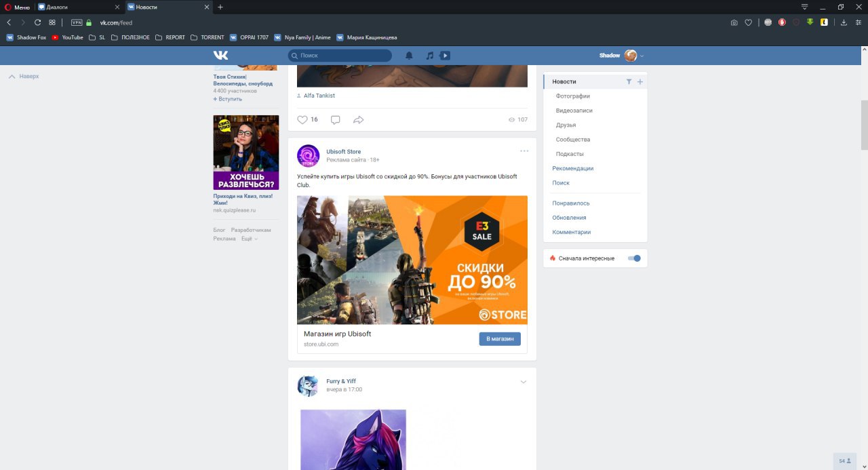Open a new browser tab
The width and height of the screenshot is (868, 470).
click(220, 7)
